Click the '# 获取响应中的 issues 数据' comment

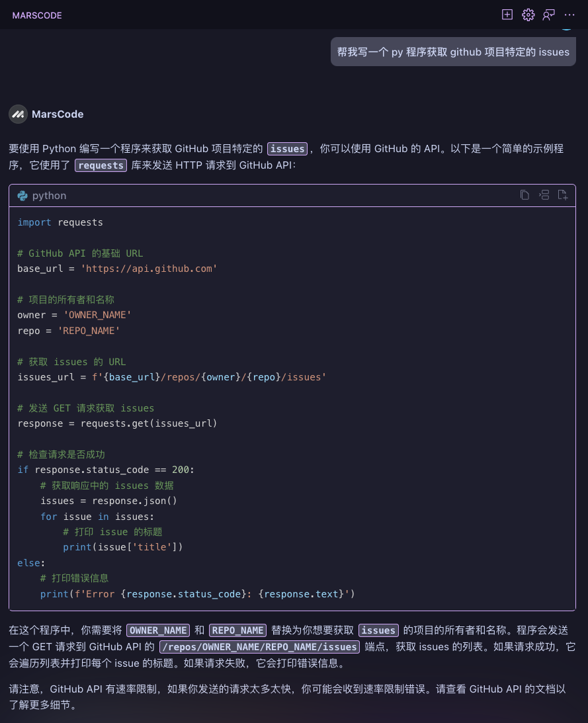[x=107, y=486]
